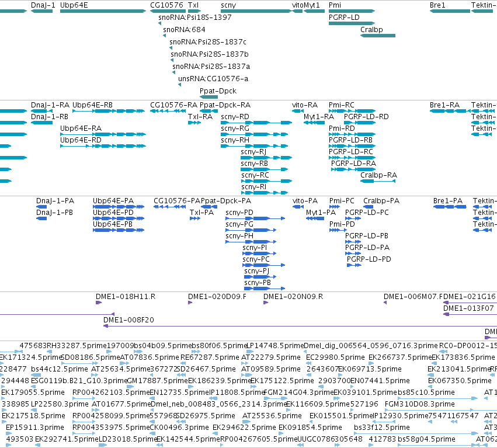Open the Ppat-Dpck-RA transcript label

coord(225,105)
